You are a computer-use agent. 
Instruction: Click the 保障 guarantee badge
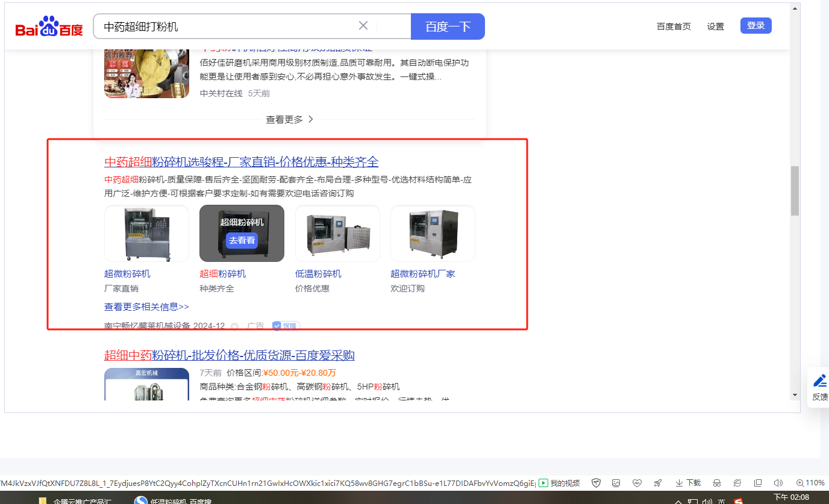tap(286, 326)
